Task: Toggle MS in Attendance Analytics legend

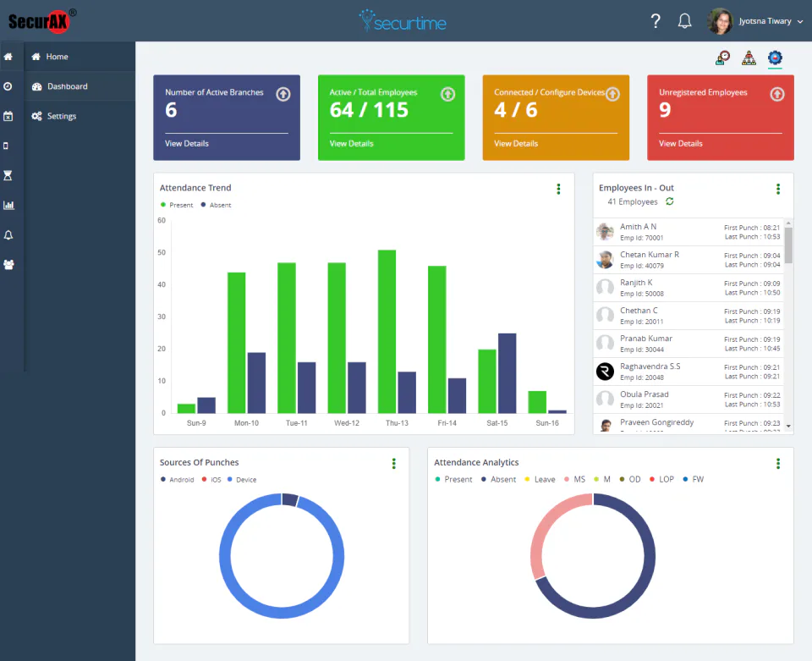Action: 575,480
